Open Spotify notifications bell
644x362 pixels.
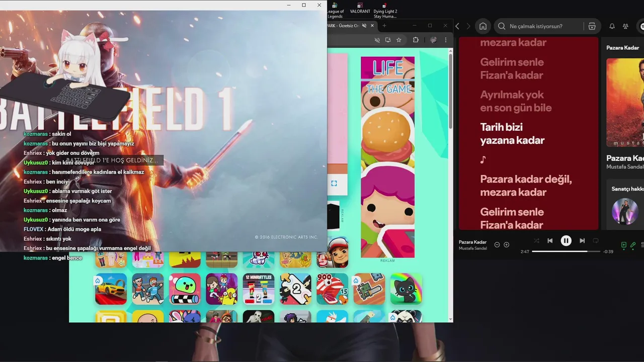(x=612, y=26)
